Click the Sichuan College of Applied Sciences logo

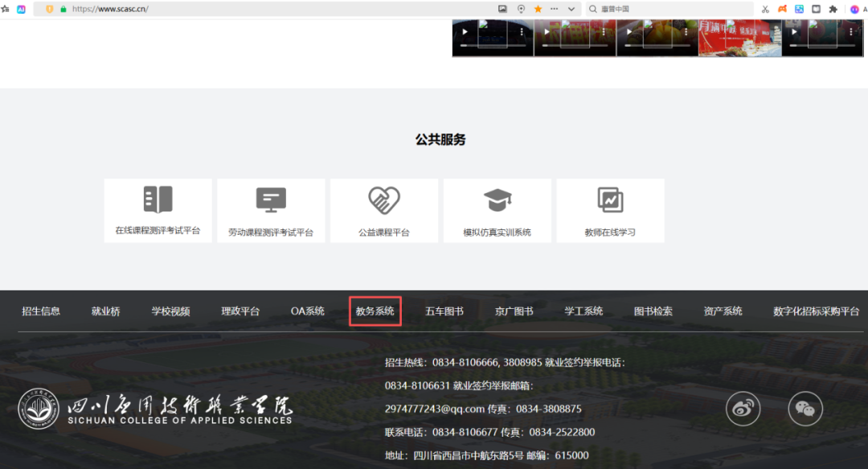point(155,409)
